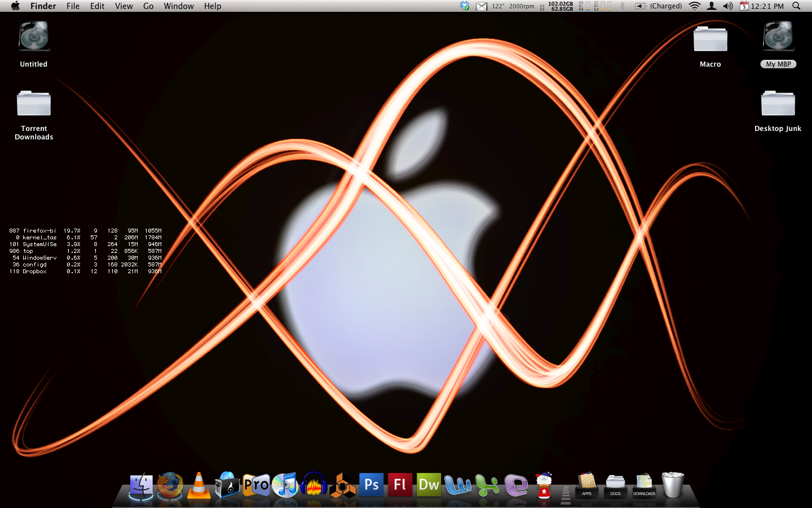Click the battery Charged indicator
The height and width of the screenshot is (508, 812).
point(658,6)
